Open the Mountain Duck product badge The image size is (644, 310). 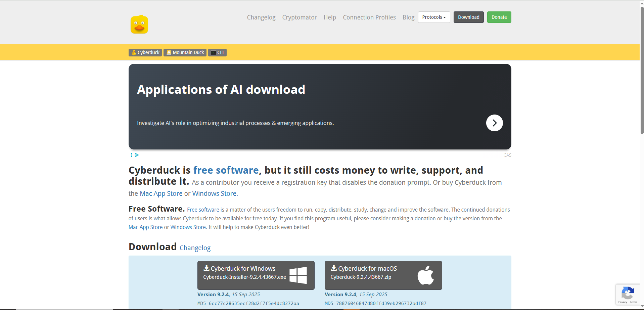[185, 53]
